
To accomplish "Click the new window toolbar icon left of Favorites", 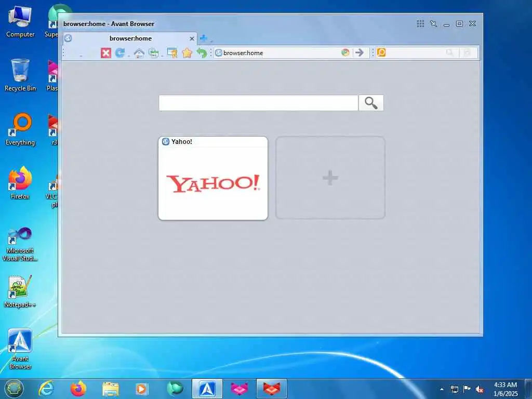I will coord(154,53).
